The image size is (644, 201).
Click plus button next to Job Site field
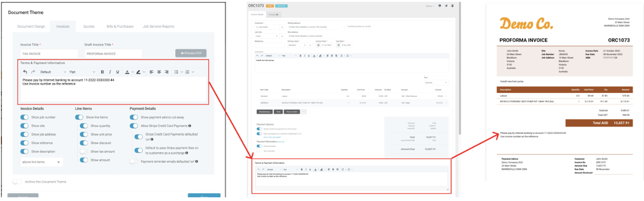pyautogui.click(x=282, y=36)
